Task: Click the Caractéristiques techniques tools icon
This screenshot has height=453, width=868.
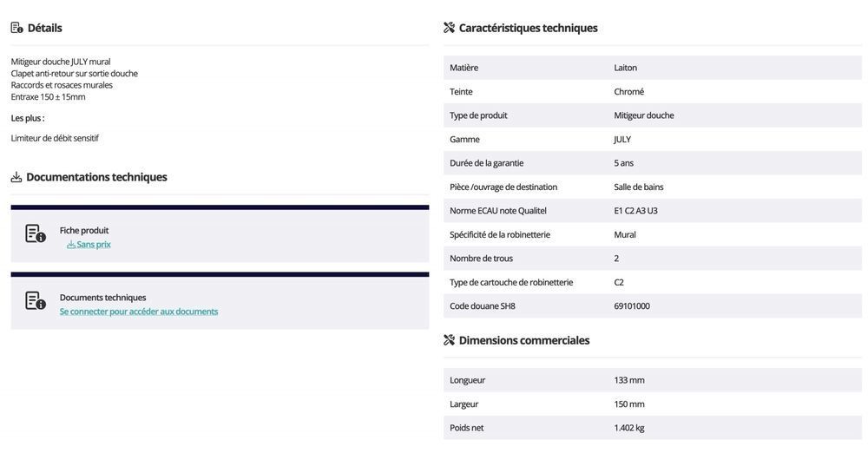Action: [450, 28]
